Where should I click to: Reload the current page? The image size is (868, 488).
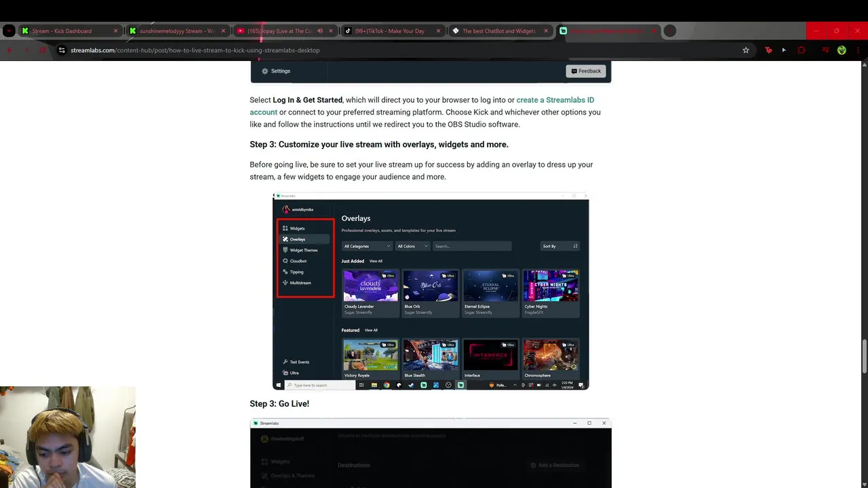click(43, 50)
